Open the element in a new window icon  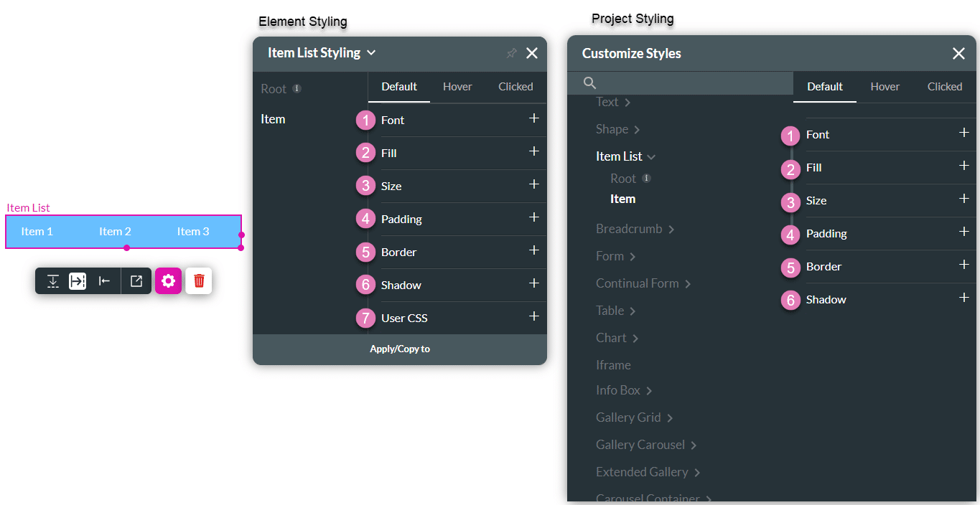point(136,280)
